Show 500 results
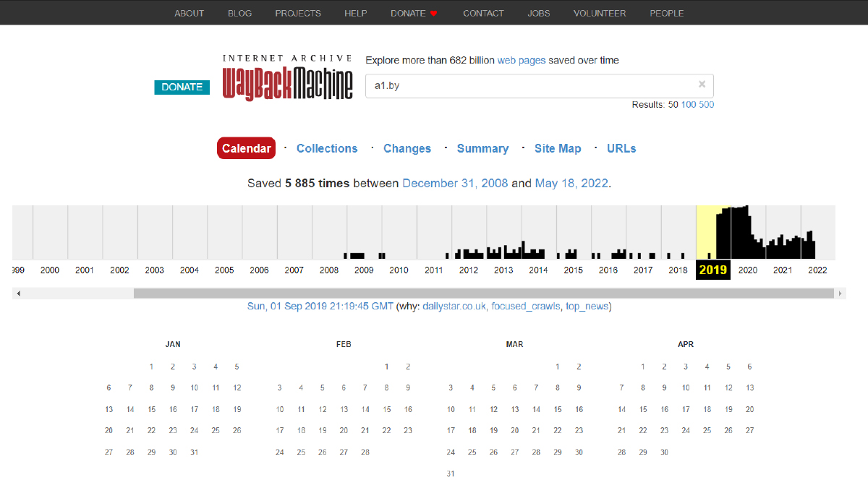The height and width of the screenshot is (488, 868). [x=707, y=105]
